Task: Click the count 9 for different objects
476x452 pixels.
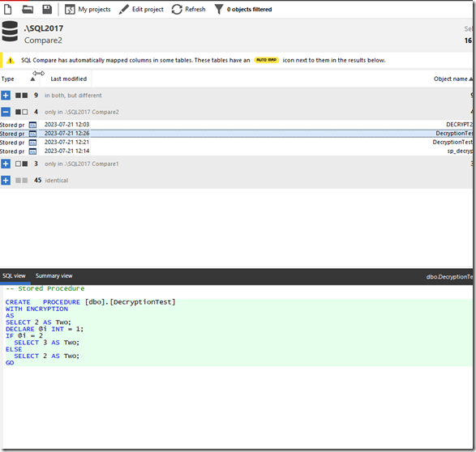Action: click(x=36, y=96)
